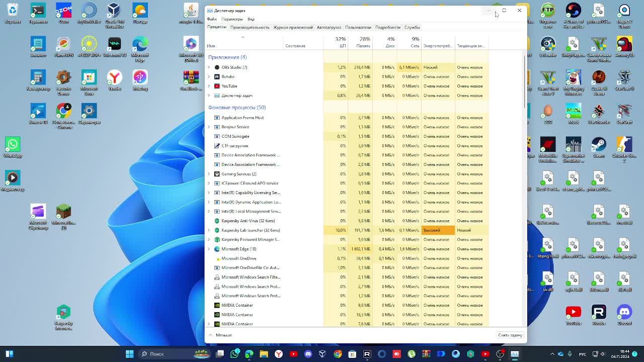The image size is (644, 362).
Task: Open the Microsoft 365 (Office) desktop icon
Action: tap(191, 49)
